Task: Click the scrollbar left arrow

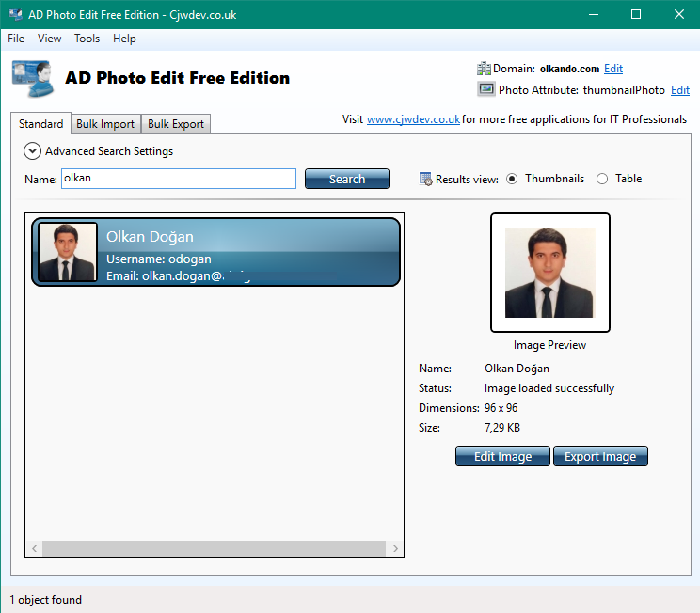Action: tap(35, 548)
